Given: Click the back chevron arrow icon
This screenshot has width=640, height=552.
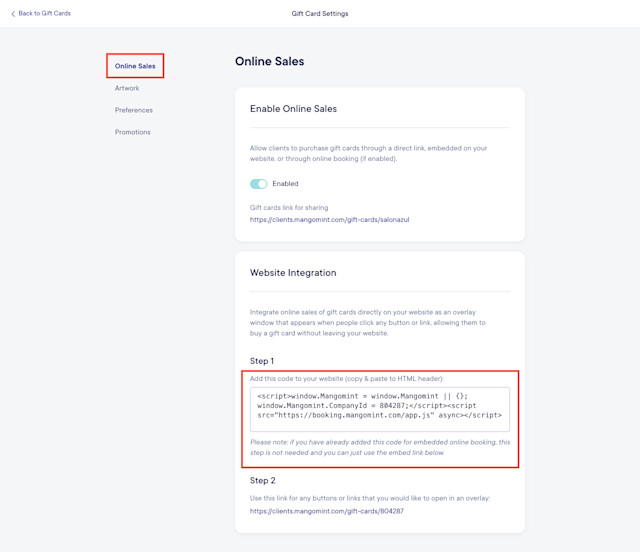Looking at the screenshot, I should tap(13, 14).
